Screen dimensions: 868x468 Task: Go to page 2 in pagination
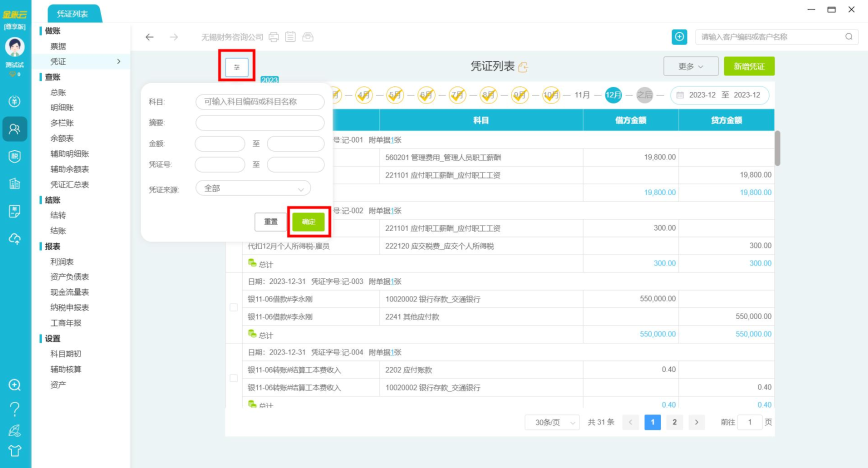click(674, 422)
